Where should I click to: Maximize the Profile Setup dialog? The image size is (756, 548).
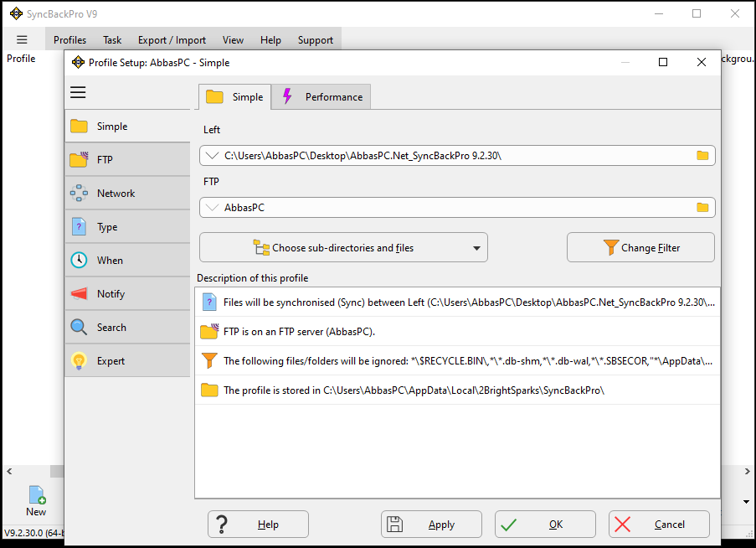click(x=663, y=62)
